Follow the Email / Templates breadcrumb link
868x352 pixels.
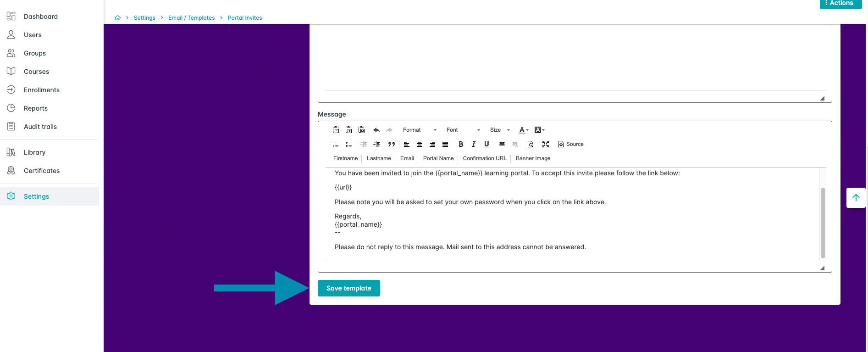[191, 18]
